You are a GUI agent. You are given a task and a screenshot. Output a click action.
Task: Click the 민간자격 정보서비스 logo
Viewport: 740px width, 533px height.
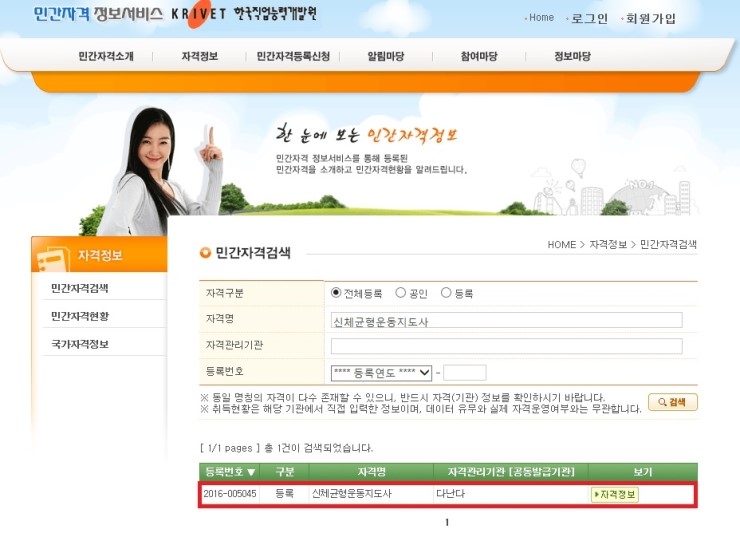(x=96, y=16)
